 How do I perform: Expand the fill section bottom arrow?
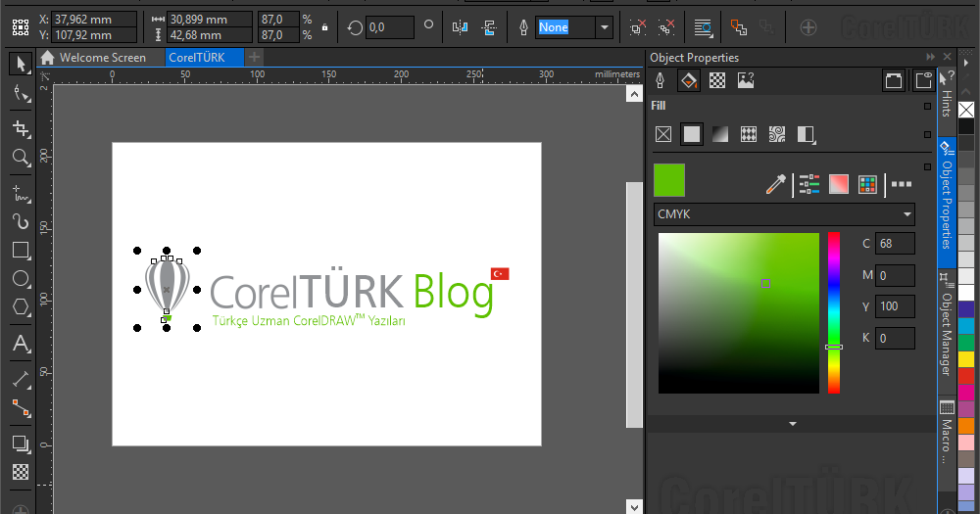click(793, 424)
